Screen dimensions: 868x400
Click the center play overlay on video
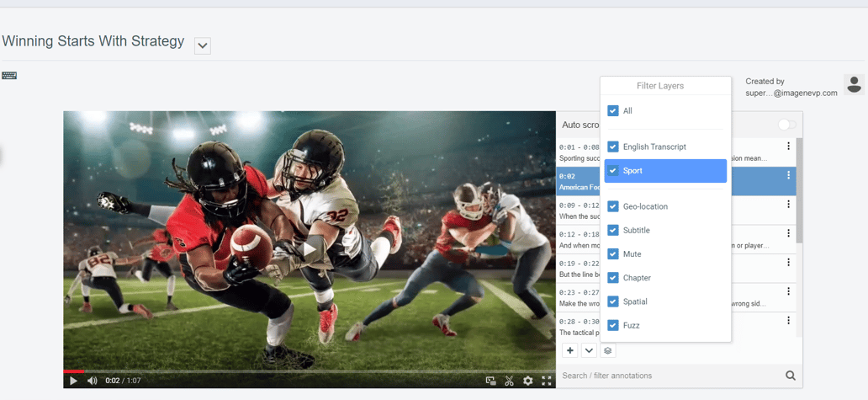[x=310, y=249]
